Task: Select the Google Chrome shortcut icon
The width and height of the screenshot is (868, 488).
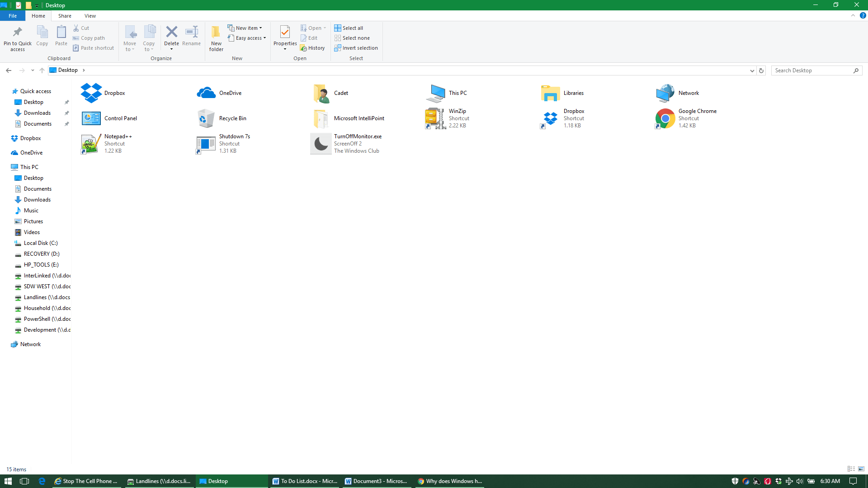Action: point(665,118)
